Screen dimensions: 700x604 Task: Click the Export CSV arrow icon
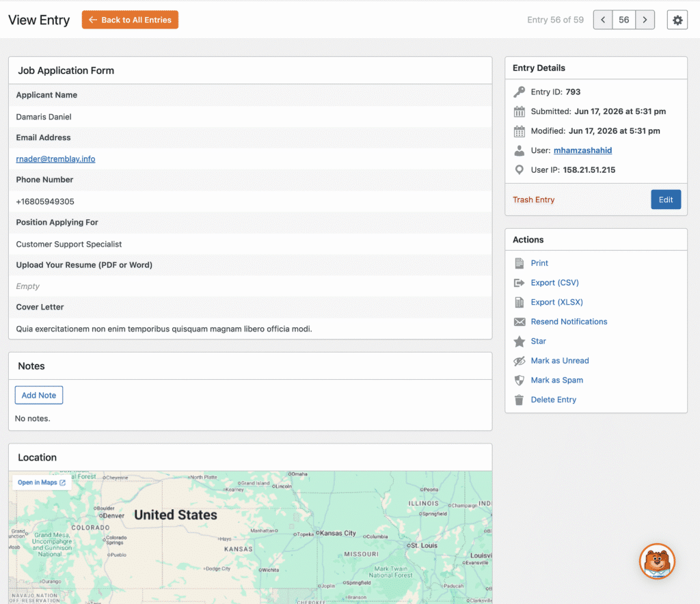[x=520, y=283]
